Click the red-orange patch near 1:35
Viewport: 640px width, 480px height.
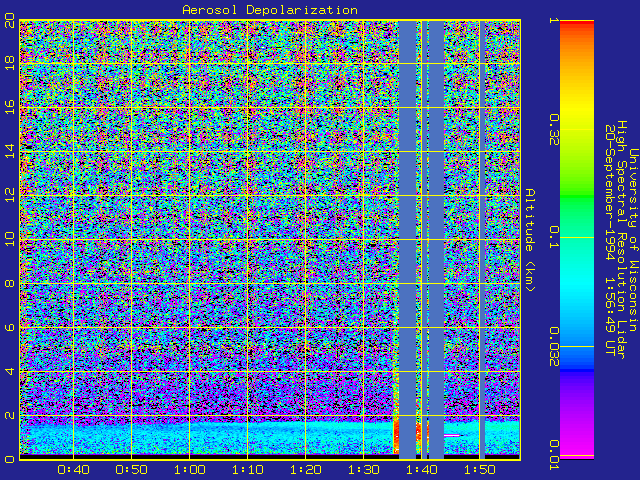tap(396, 437)
